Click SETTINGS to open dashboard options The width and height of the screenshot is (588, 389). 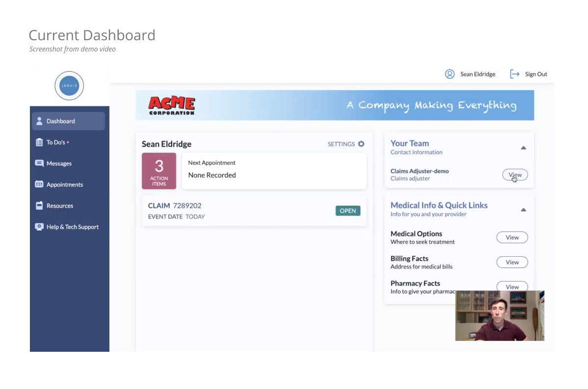coord(341,144)
